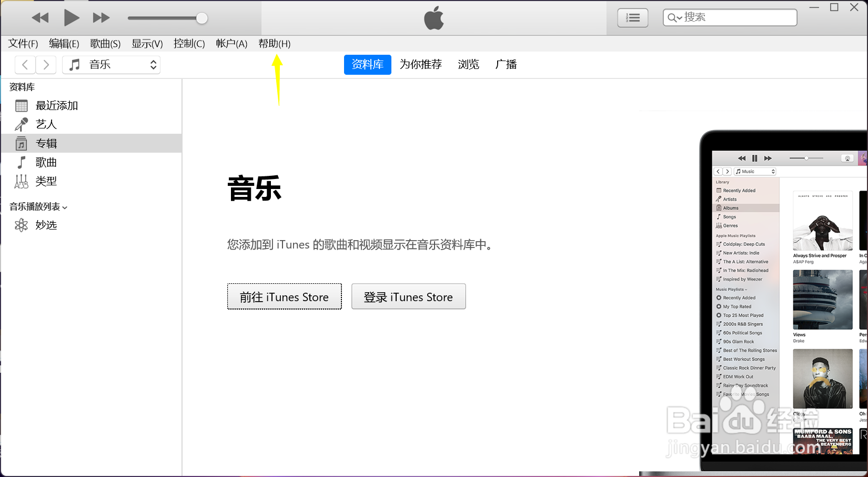Viewport: 868px width, 477px height.
Task: Click the 妙选 atom icon
Action: pyautogui.click(x=22, y=225)
